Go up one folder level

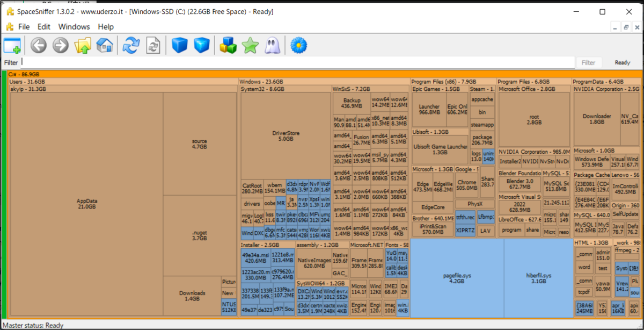click(x=83, y=46)
